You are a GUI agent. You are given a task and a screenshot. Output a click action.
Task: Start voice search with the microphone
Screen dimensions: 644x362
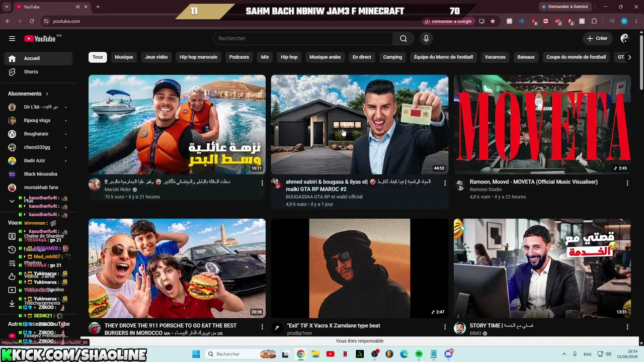point(426,39)
